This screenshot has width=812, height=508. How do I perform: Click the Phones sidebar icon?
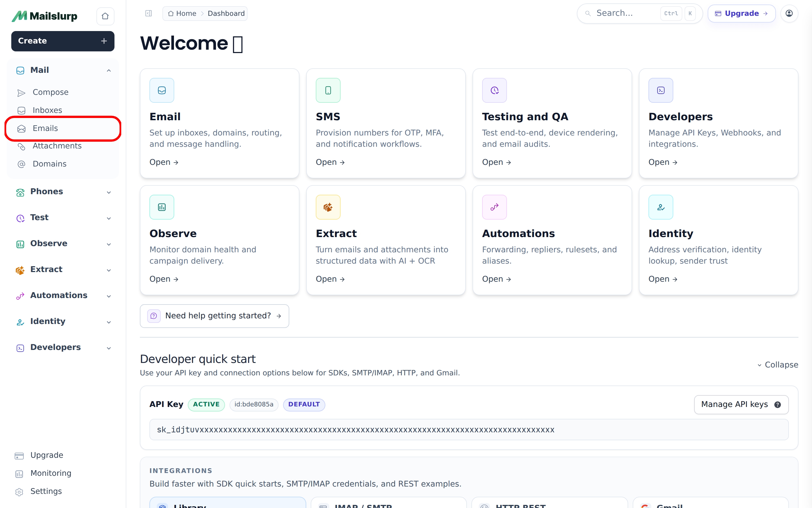21,192
